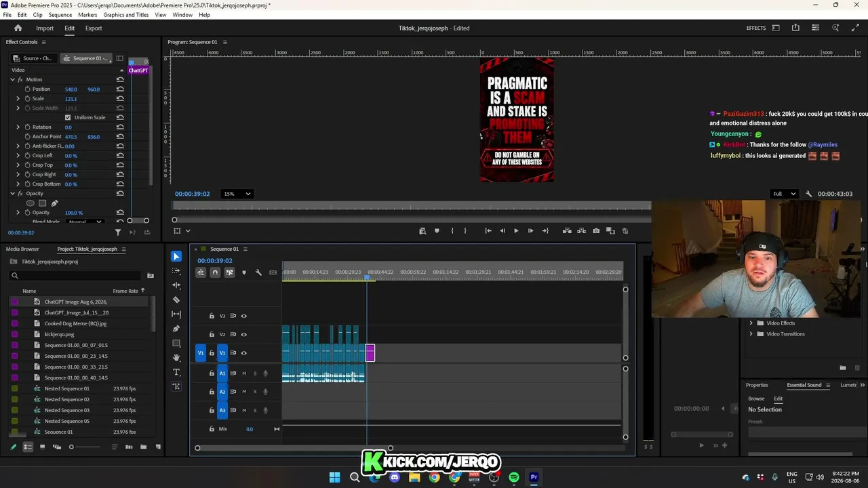Step back one frame
The image size is (868, 488).
502,231
